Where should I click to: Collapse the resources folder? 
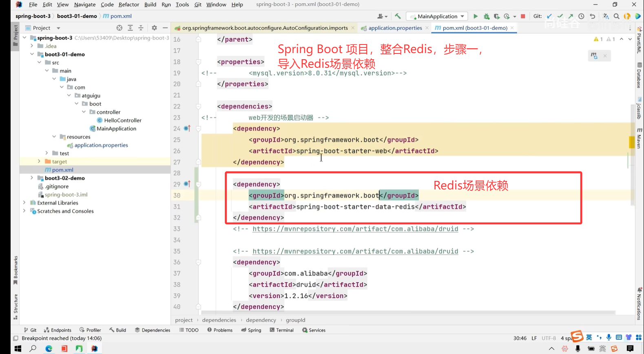coord(54,136)
